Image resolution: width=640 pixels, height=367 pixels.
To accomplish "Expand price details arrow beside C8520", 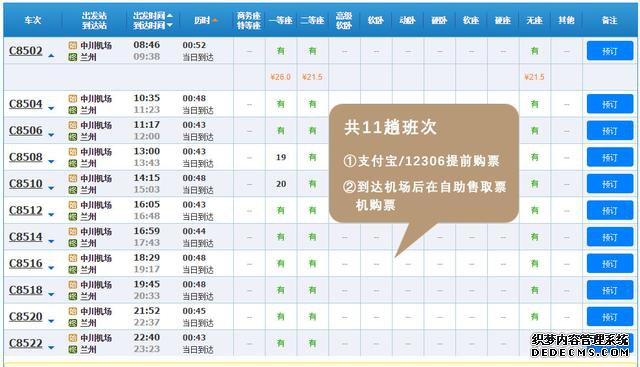I will coord(51,321).
